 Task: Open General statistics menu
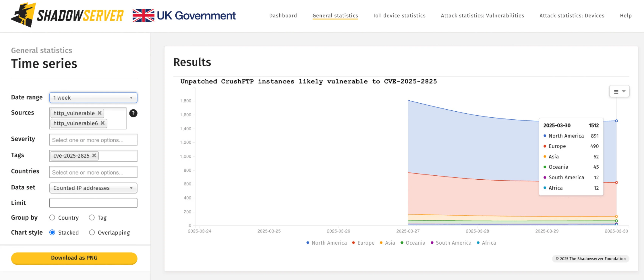pos(335,16)
